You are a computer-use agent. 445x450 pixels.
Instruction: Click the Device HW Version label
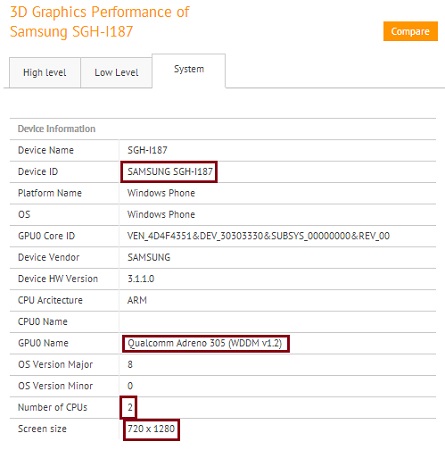click(58, 279)
